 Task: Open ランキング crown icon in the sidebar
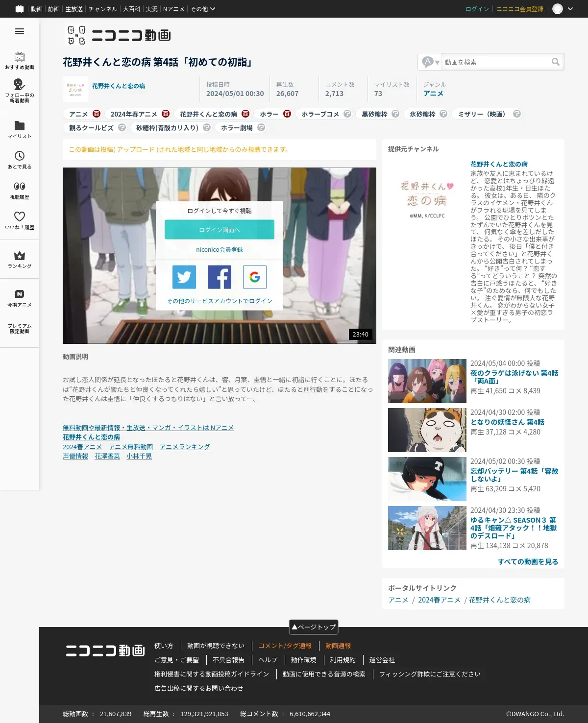click(x=20, y=255)
